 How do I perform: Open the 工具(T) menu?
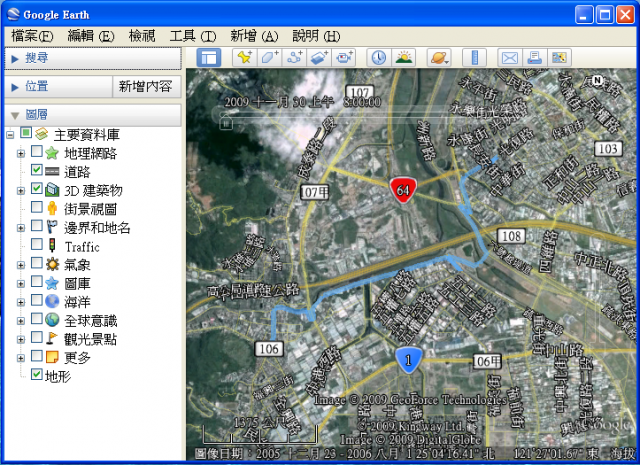point(193,36)
